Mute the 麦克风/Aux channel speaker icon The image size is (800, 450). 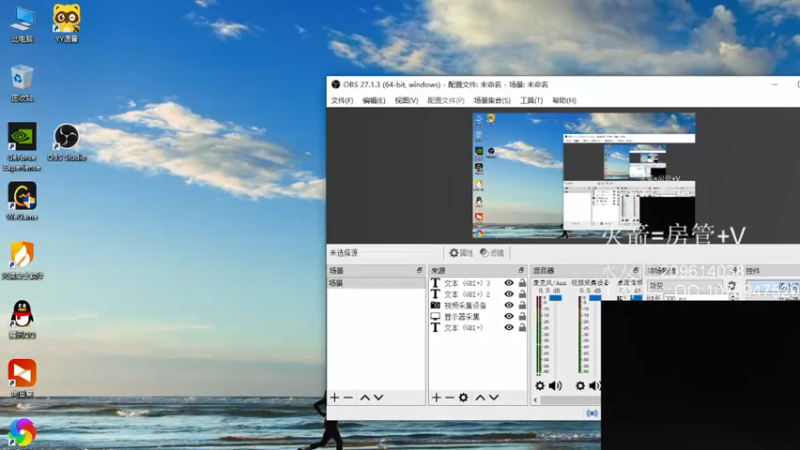[555, 386]
